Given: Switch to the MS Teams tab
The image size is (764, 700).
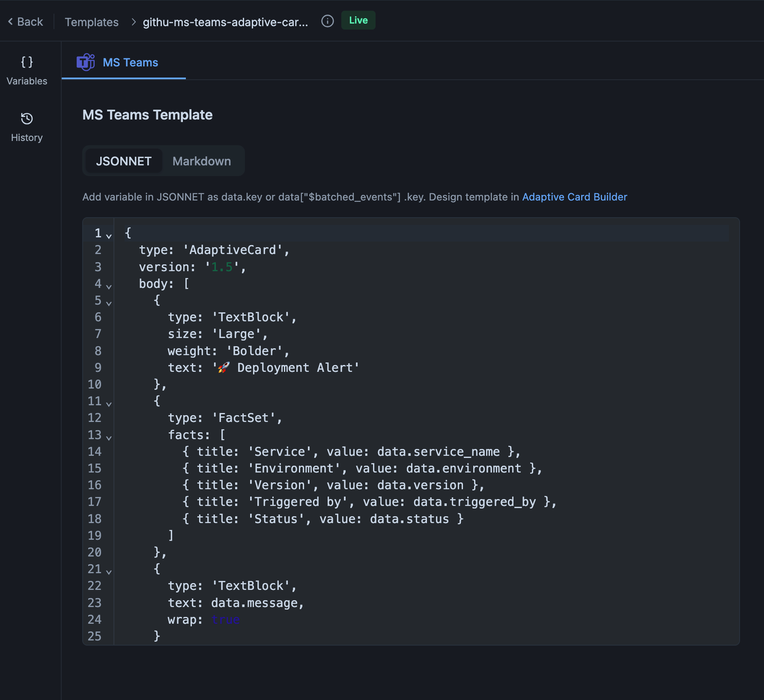Looking at the screenshot, I should 124,63.
